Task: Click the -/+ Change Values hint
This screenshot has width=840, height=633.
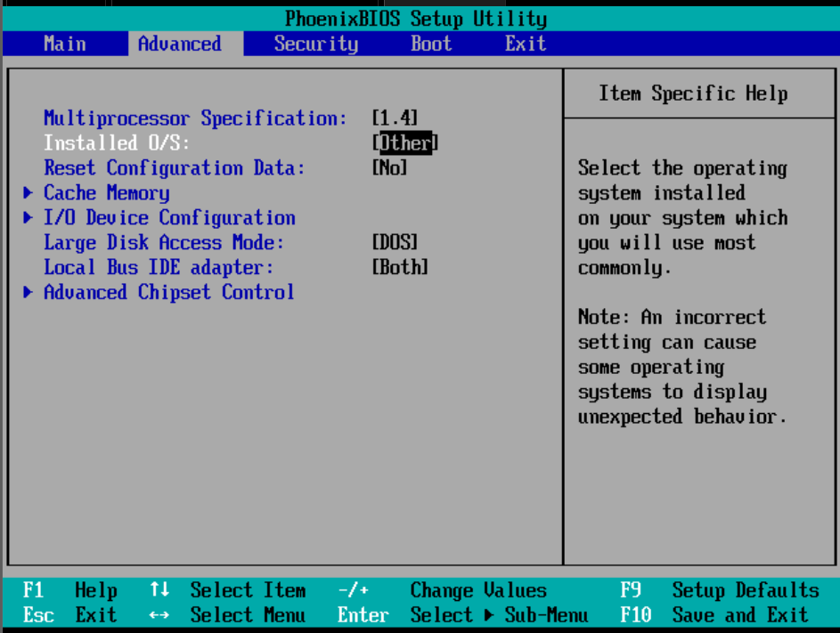Action: tap(443, 590)
